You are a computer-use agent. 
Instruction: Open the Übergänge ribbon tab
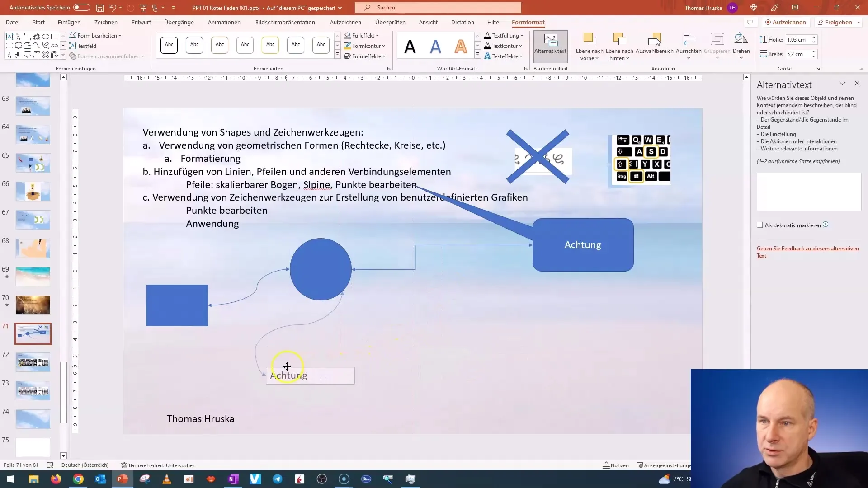coord(179,22)
